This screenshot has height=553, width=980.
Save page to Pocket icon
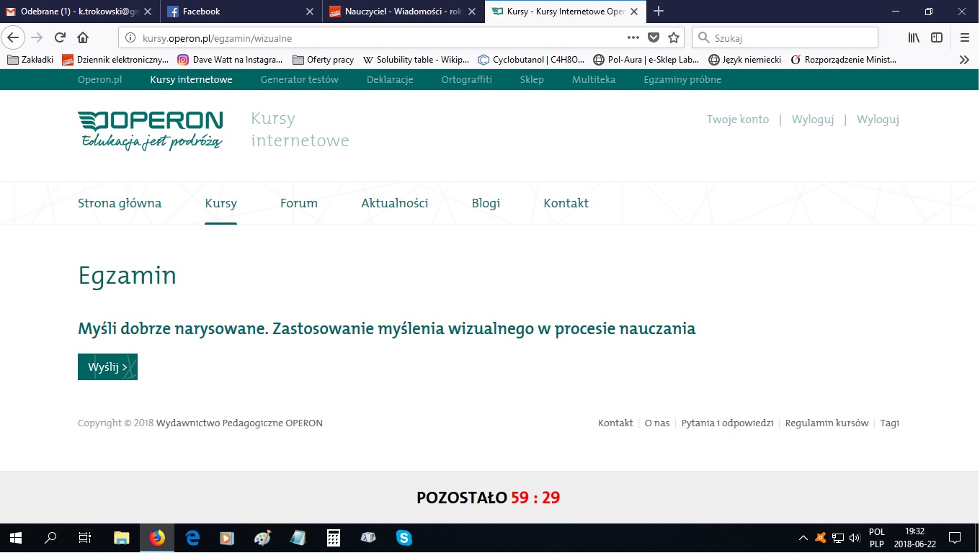tap(654, 37)
